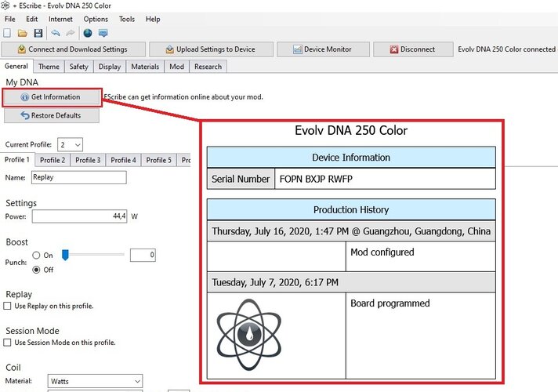Click the Power input field showing 44,4
This screenshot has height=392, width=558.
tap(80, 216)
